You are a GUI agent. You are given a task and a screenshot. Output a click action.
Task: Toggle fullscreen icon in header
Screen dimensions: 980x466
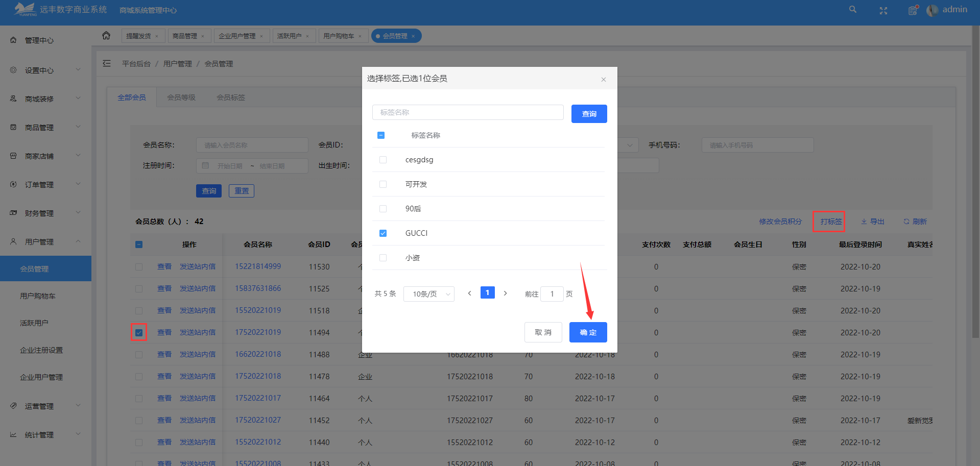(x=883, y=11)
